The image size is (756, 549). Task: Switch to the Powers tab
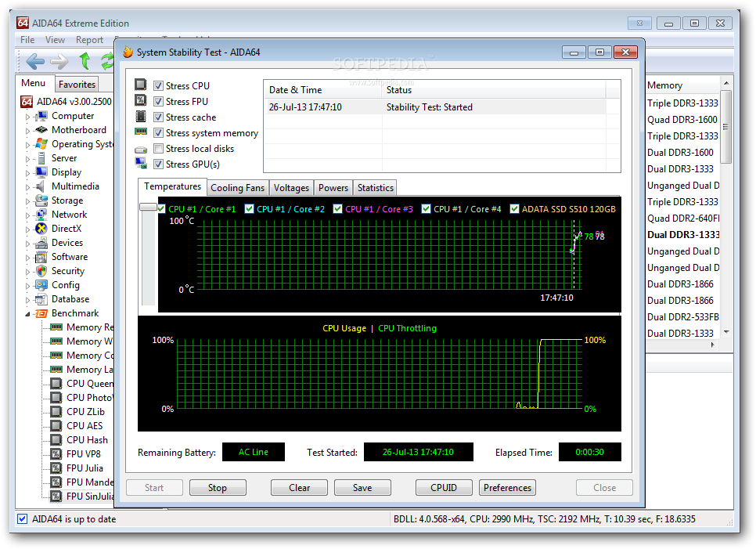point(333,188)
